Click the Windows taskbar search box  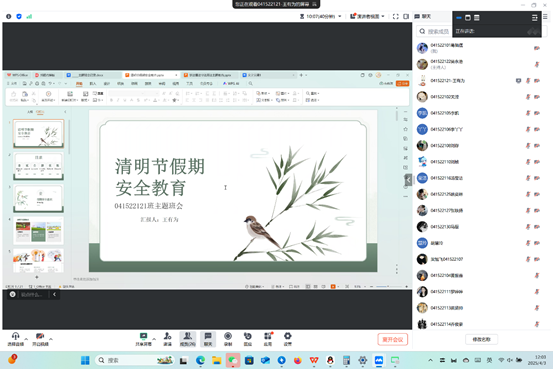135,360
